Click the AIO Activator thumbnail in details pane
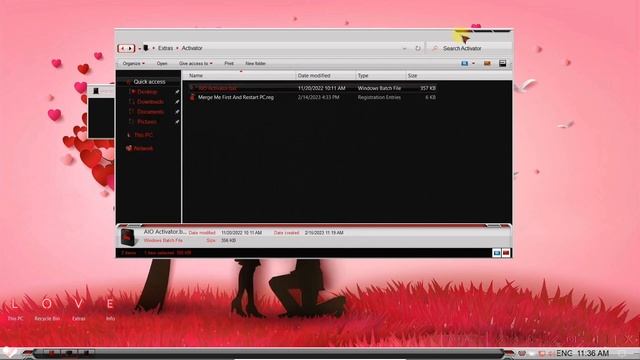This screenshot has width=640, height=360. point(129,236)
